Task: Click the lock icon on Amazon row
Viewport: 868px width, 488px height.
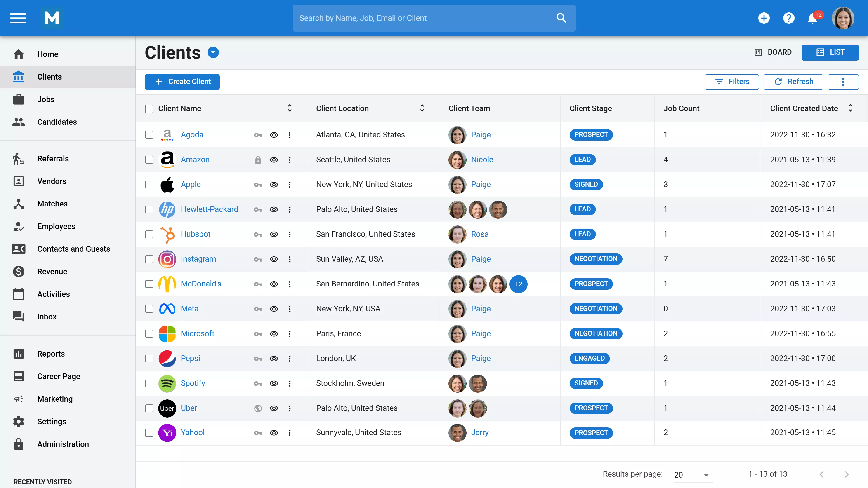Action: click(258, 160)
